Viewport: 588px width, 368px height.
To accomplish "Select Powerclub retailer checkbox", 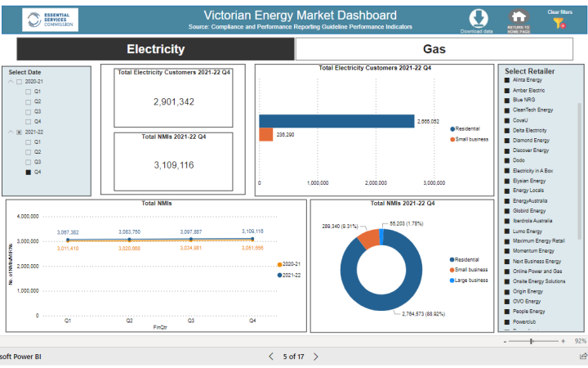I will pos(507,322).
